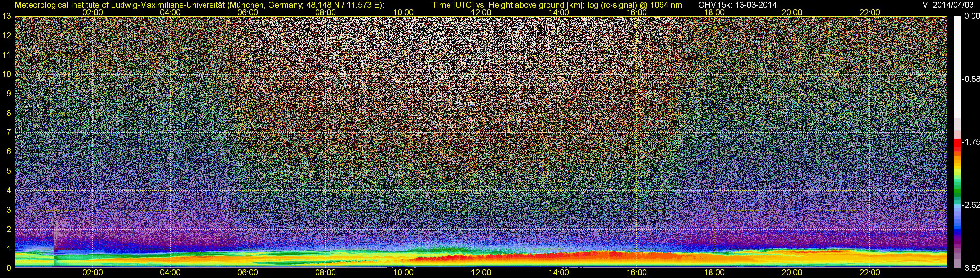Click the 10 km height axis label
The height and width of the screenshot is (278, 980).
(x=8, y=74)
